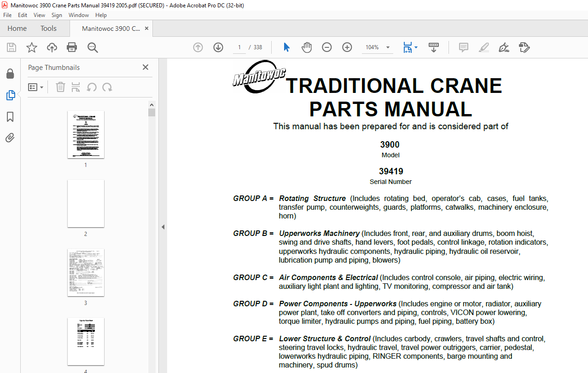
Task: Open the Attachments paperclip panel
Action: click(10, 138)
